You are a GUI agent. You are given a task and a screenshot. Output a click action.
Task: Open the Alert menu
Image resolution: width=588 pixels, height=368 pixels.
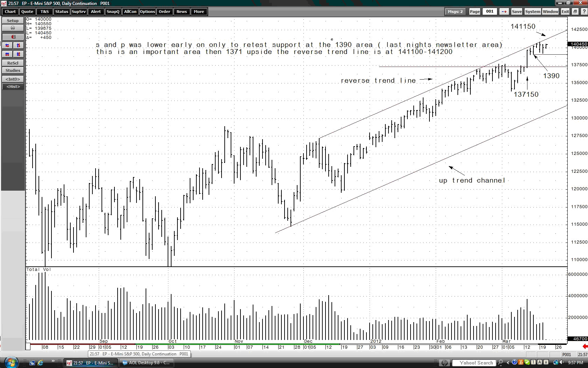96,12
